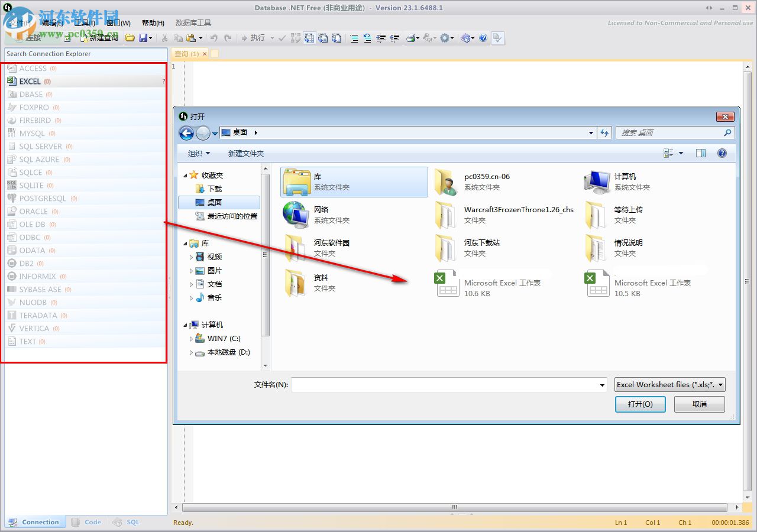The width and height of the screenshot is (757, 532).
Task: Select SQLITE in the connection list
Action: pyautogui.click(x=85, y=186)
